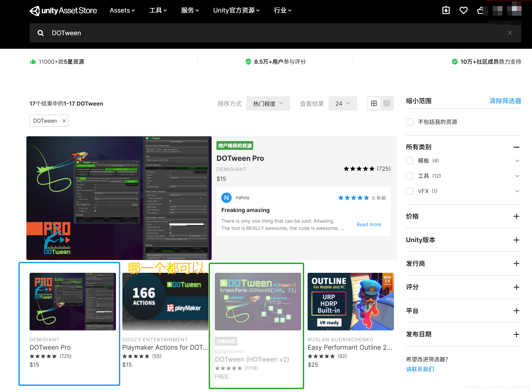The image size is (532, 392).
Task: Open the results count 24 dropdown
Action: point(342,103)
